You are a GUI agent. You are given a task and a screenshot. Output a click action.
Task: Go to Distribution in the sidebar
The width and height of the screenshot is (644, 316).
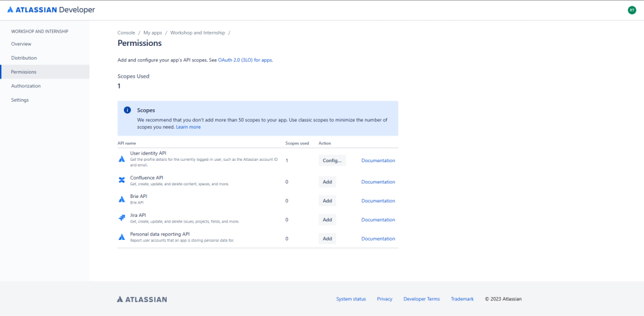click(24, 58)
